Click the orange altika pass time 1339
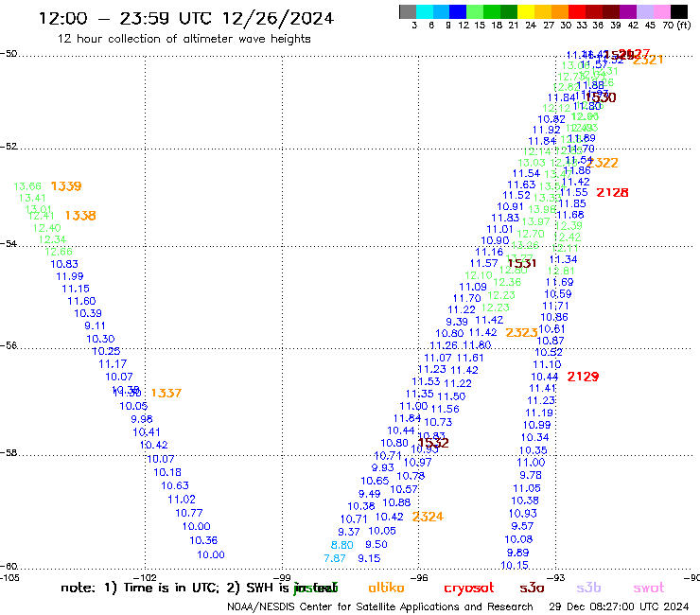 pos(66,186)
